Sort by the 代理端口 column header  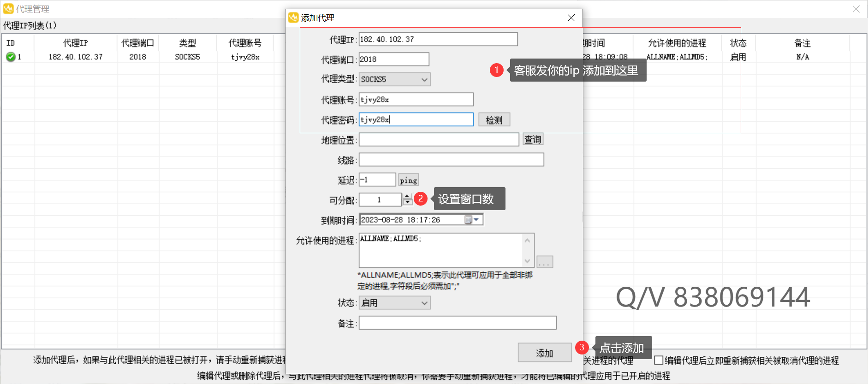[137, 43]
